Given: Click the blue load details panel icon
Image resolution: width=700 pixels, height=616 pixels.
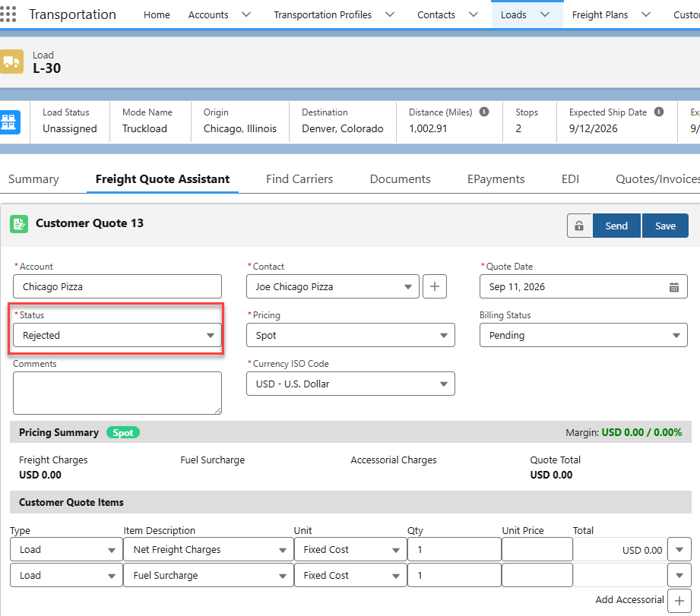Looking at the screenshot, I should (10, 122).
